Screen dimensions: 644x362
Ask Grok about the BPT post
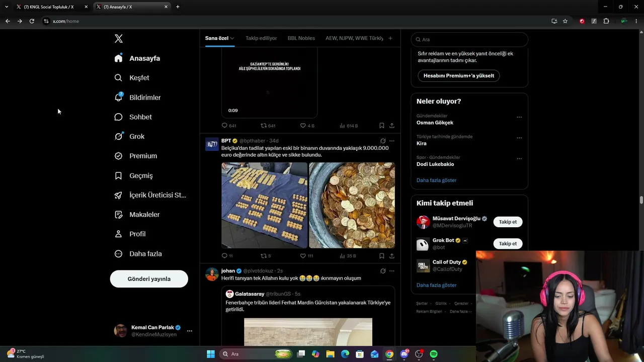(383, 141)
